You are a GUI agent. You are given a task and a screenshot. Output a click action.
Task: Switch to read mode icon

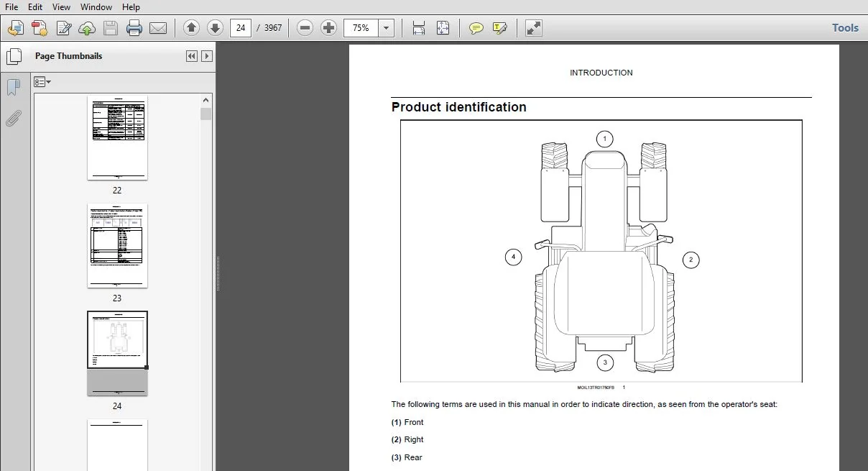pos(534,28)
